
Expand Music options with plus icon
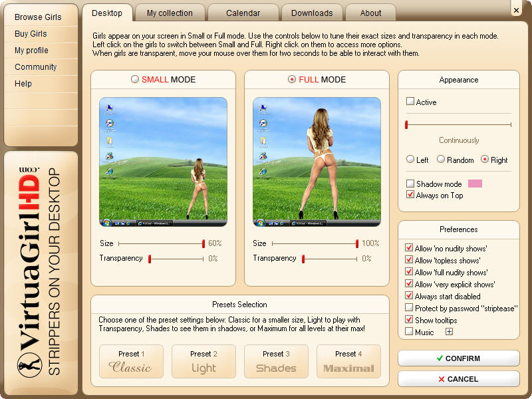pyautogui.click(x=449, y=332)
